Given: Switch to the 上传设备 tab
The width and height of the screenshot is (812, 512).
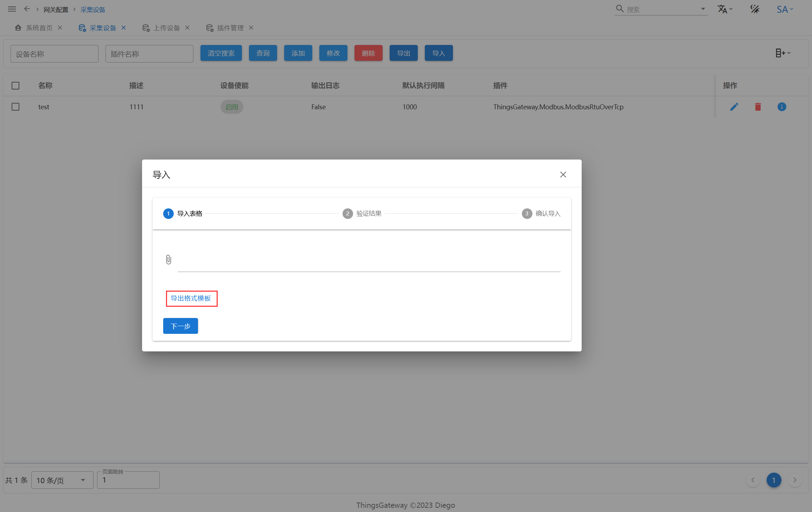Looking at the screenshot, I should tap(166, 28).
